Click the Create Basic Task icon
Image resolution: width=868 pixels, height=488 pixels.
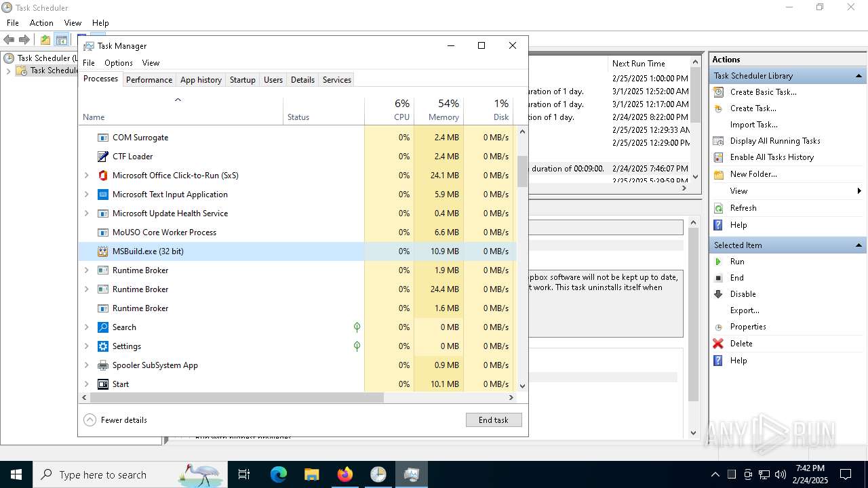pos(718,92)
